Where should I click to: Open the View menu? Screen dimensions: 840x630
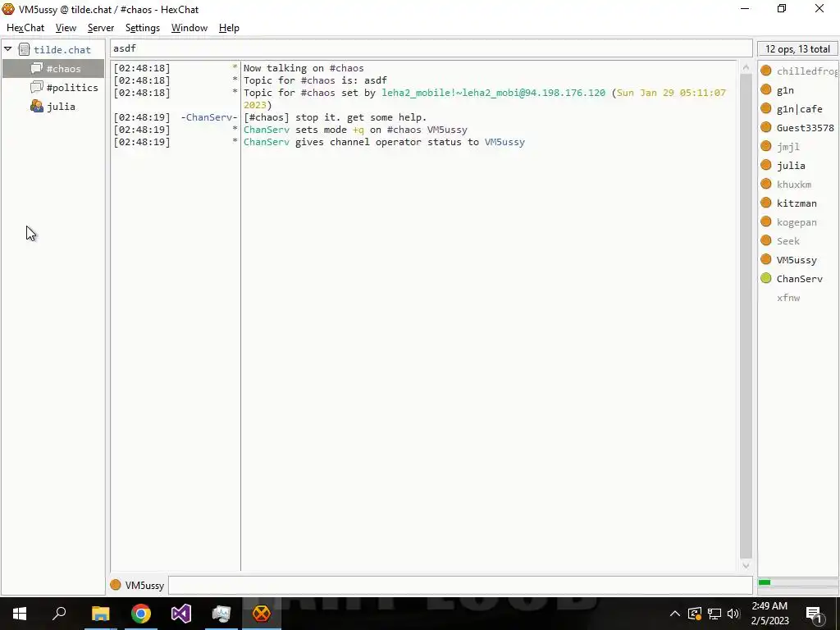(66, 28)
